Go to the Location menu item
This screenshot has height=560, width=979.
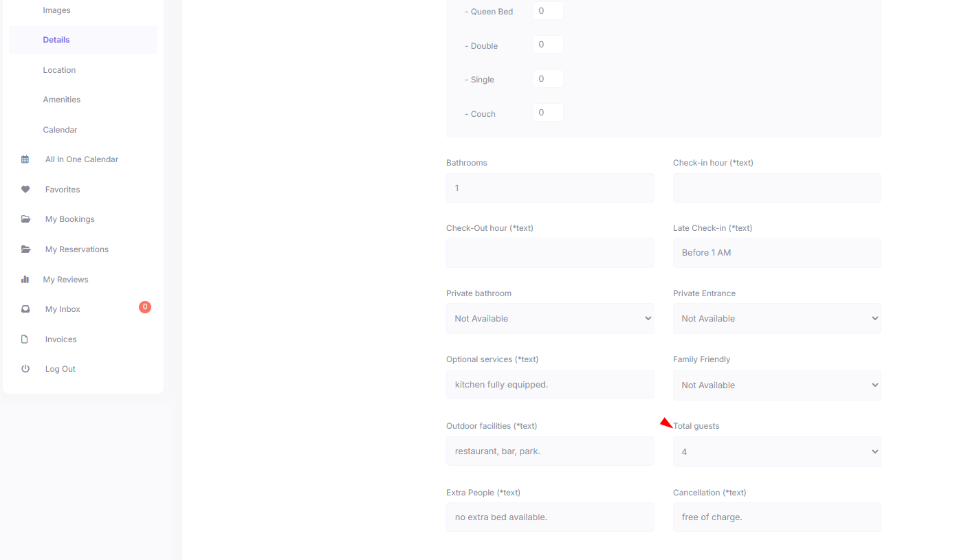pyautogui.click(x=59, y=70)
